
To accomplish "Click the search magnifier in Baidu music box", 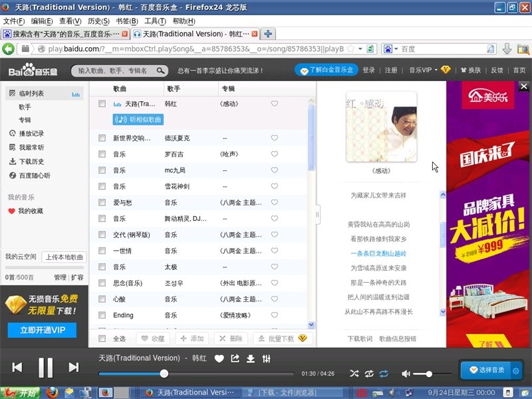I will coord(160,70).
